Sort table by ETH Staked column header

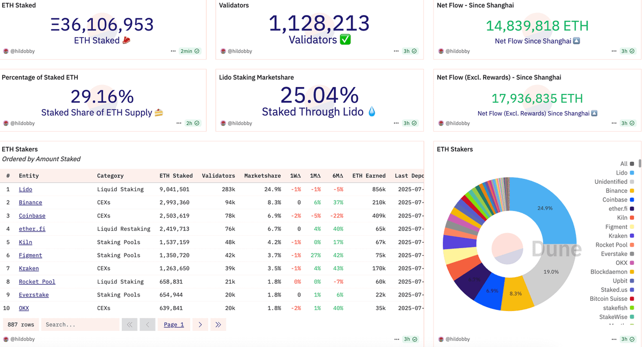[176, 176]
